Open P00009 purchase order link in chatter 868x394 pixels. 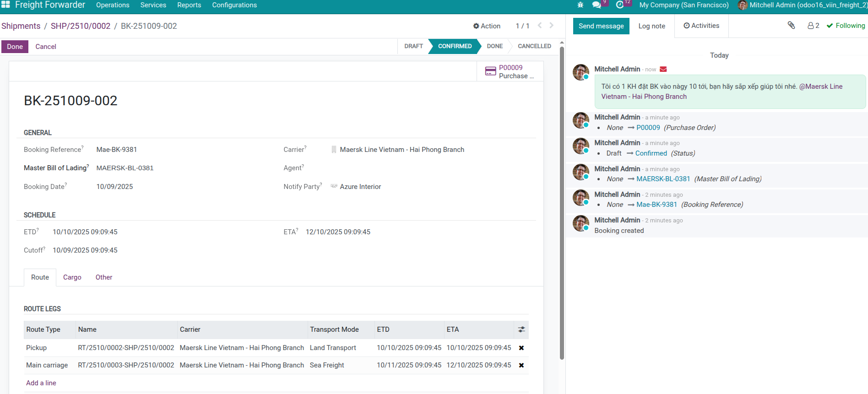pyautogui.click(x=648, y=128)
